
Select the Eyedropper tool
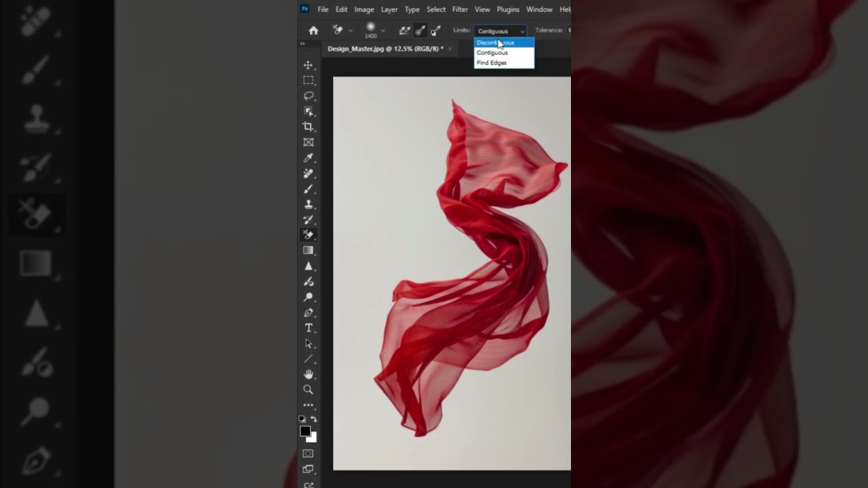309,158
